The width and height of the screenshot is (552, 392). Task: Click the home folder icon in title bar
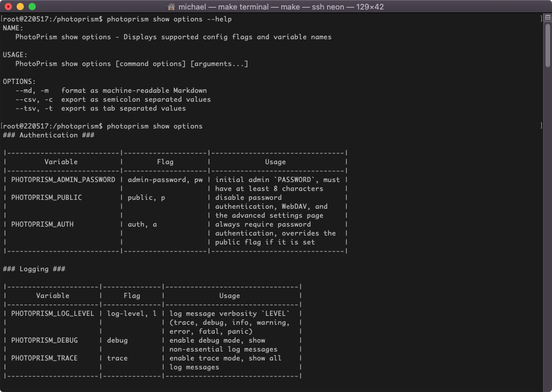(171, 7)
